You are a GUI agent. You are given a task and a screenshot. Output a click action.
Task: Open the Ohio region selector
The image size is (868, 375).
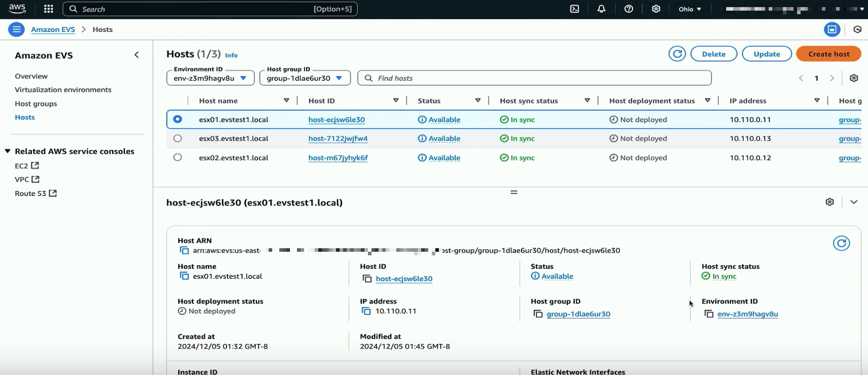click(690, 9)
